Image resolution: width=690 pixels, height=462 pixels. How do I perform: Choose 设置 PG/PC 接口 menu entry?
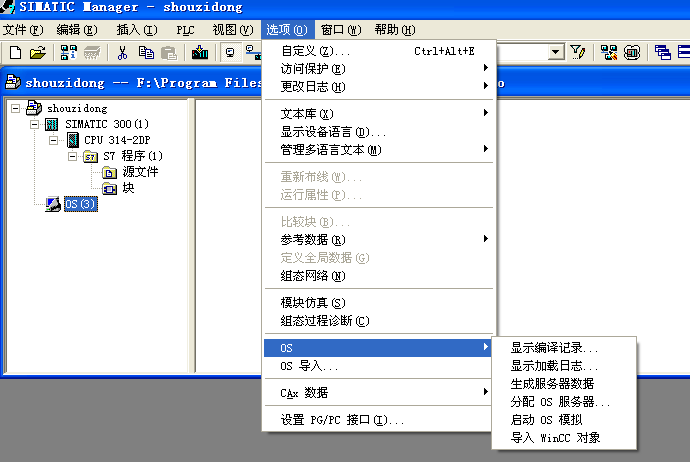pyautogui.click(x=378, y=420)
